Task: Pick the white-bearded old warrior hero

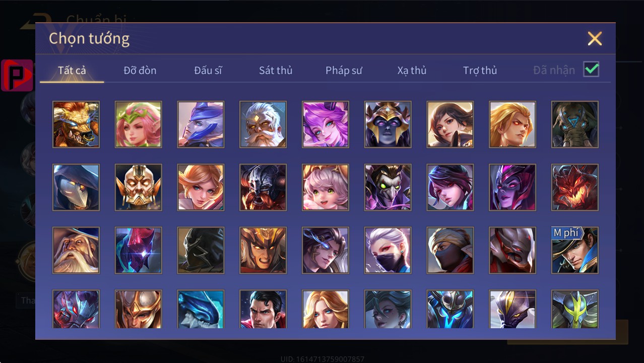Action: [263, 125]
